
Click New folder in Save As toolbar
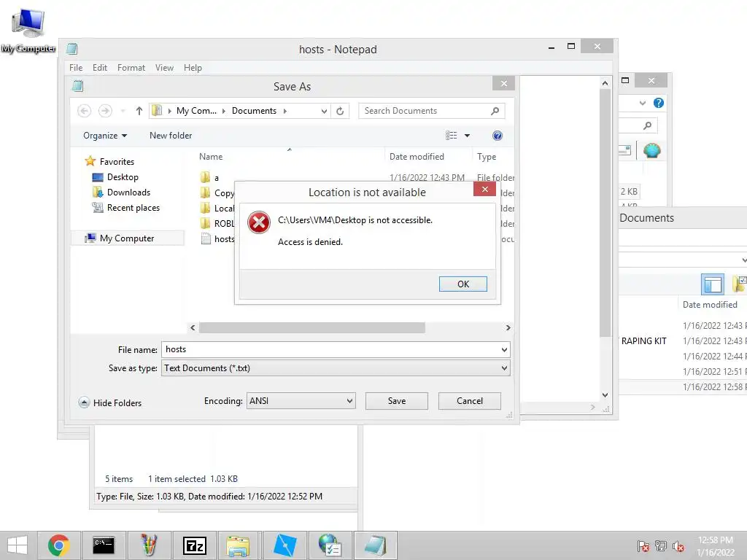pos(171,136)
